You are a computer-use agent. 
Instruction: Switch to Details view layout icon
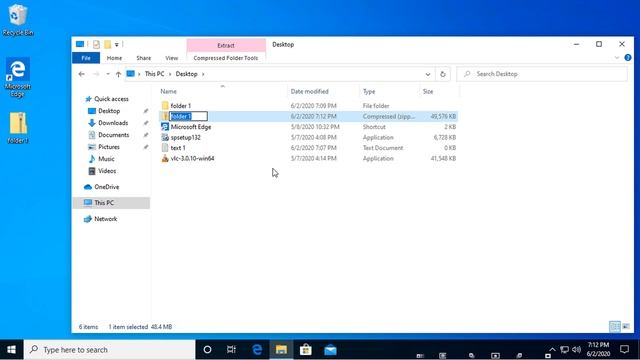615,327
